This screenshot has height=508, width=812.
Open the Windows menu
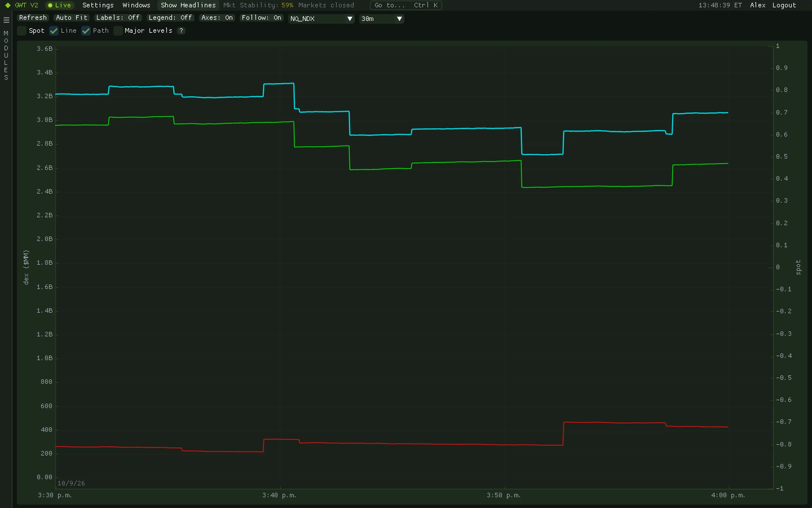[136, 5]
